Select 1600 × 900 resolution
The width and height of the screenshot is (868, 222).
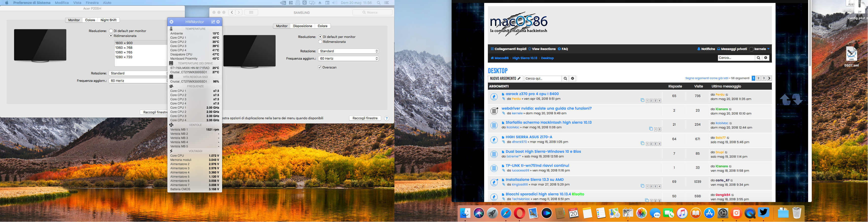pyautogui.click(x=124, y=43)
